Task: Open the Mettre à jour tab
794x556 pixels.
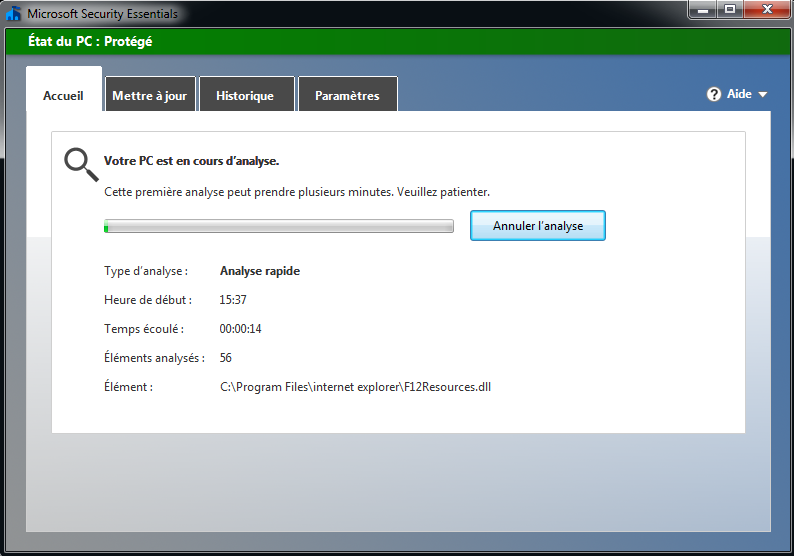Action: pyautogui.click(x=150, y=96)
